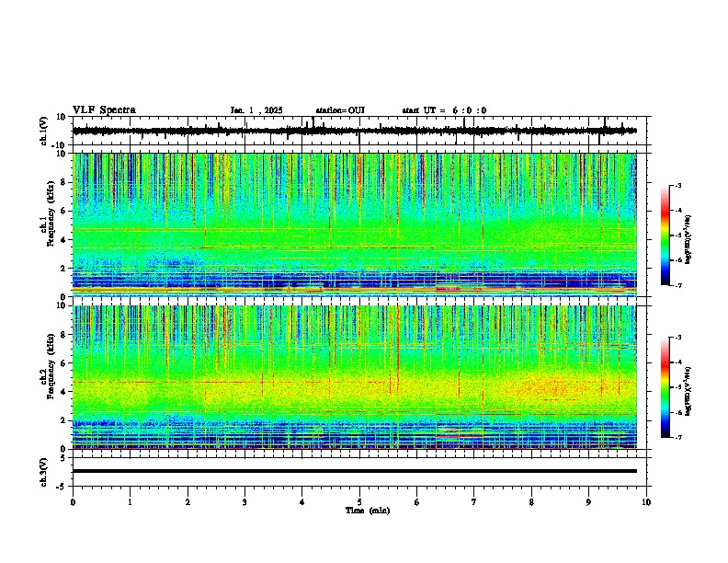Click the ch.2 color bar log(PSD) label

pyautogui.click(x=688, y=391)
